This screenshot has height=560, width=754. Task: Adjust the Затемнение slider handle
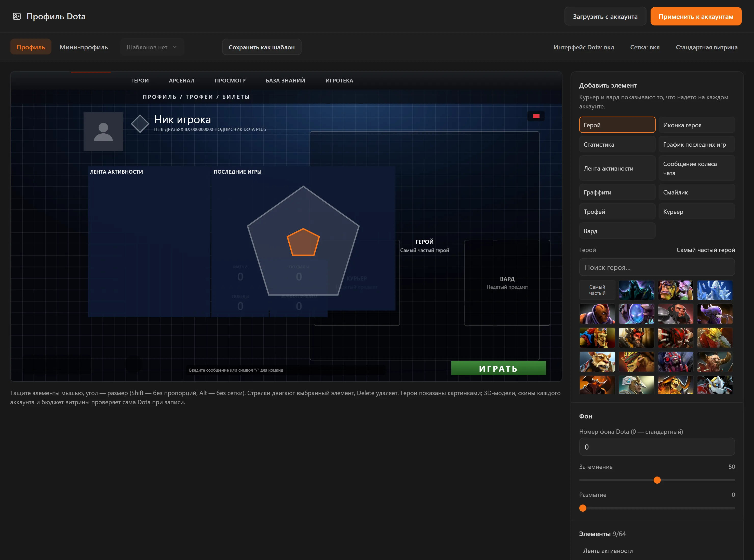coord(657,480)
